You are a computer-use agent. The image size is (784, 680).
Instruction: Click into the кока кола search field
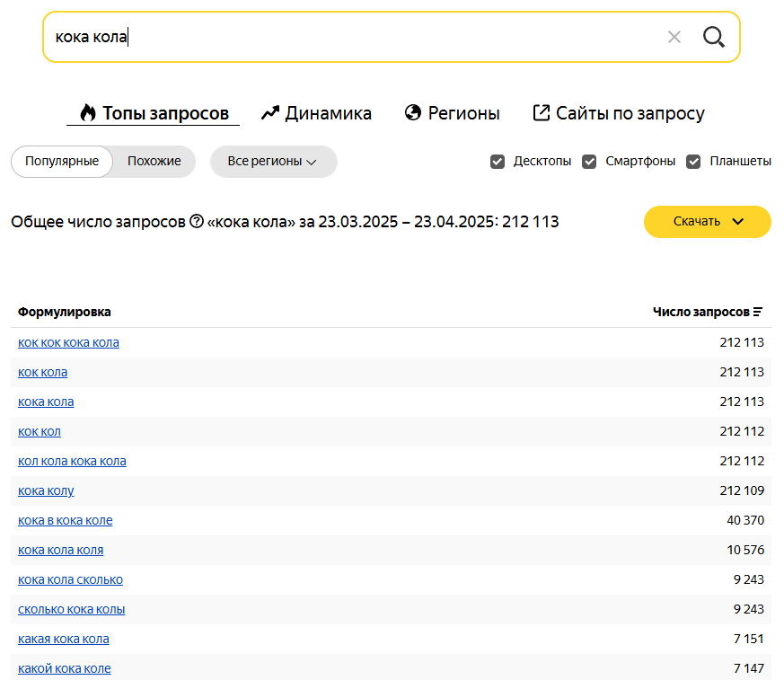pyautogui.click(x=350, y=37)
